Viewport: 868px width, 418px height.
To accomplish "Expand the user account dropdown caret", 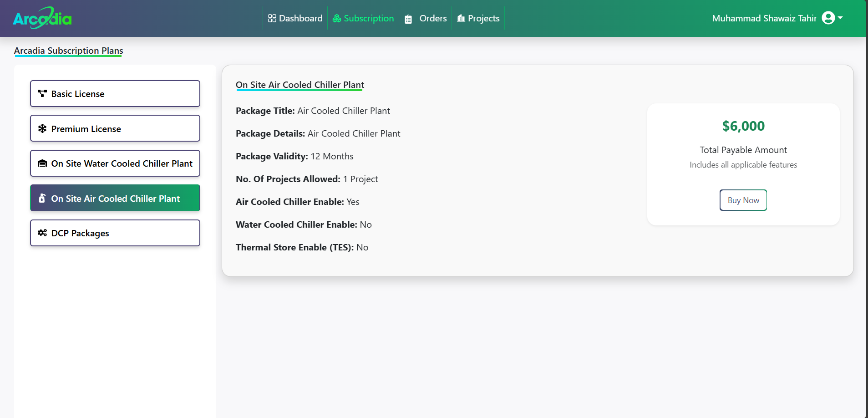I will pyautogui.click(x=840, y=18).
